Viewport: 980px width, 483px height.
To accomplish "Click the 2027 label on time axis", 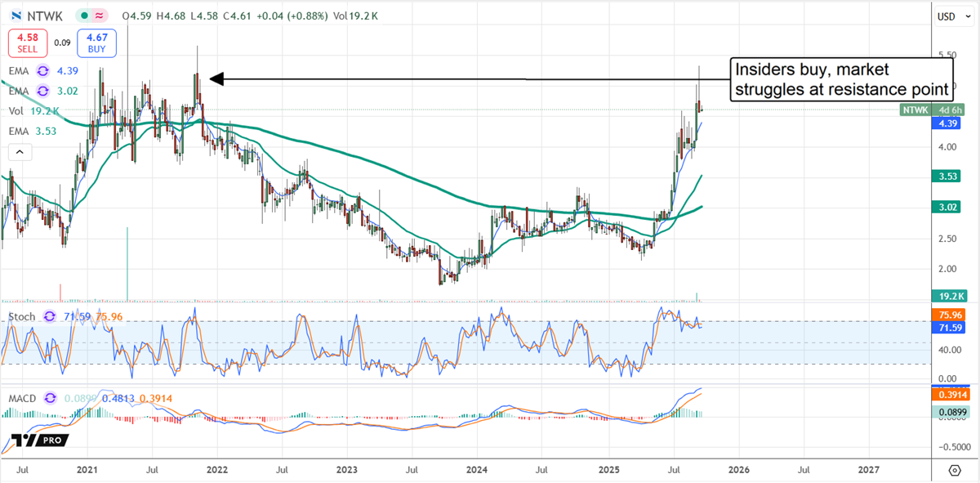I will coord(869,471).
